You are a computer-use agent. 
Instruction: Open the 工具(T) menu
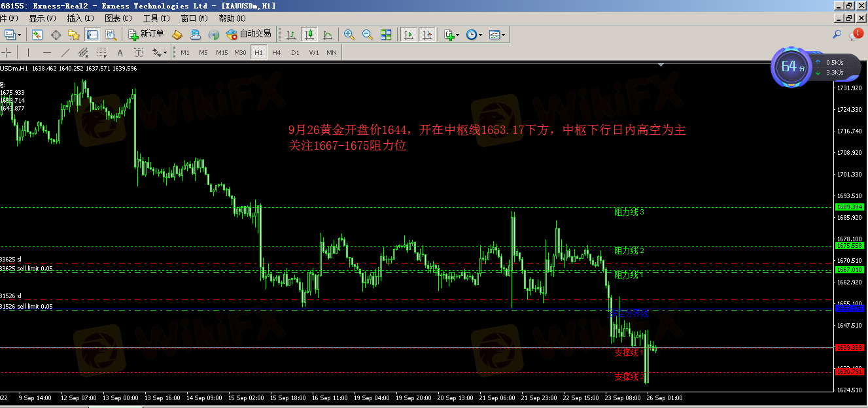pos(156,18)
